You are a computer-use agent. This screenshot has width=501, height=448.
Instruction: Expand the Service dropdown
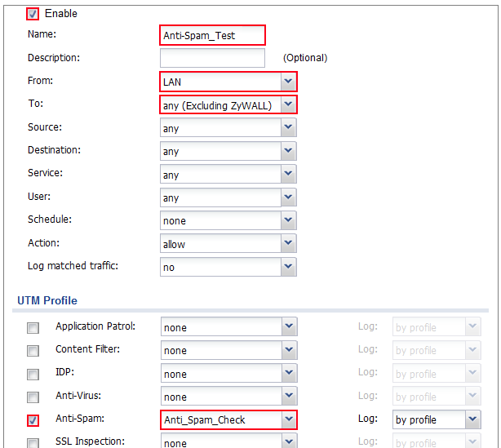coord(228,175)
